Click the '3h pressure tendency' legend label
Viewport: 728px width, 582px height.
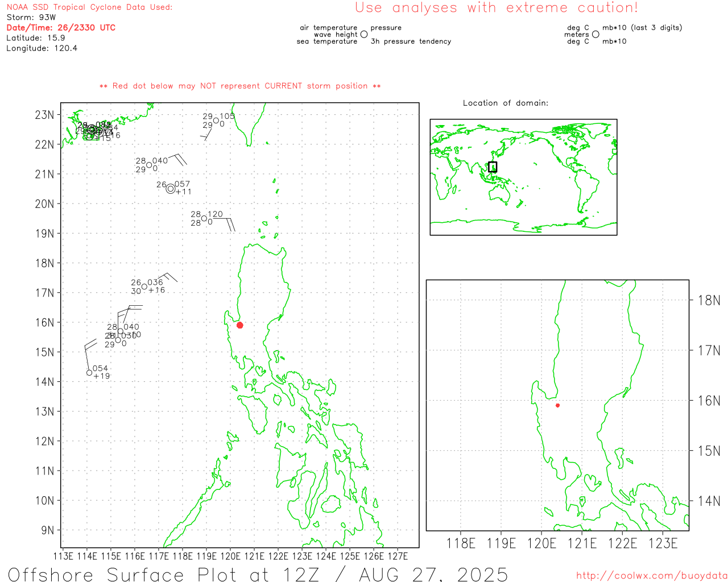411,41
